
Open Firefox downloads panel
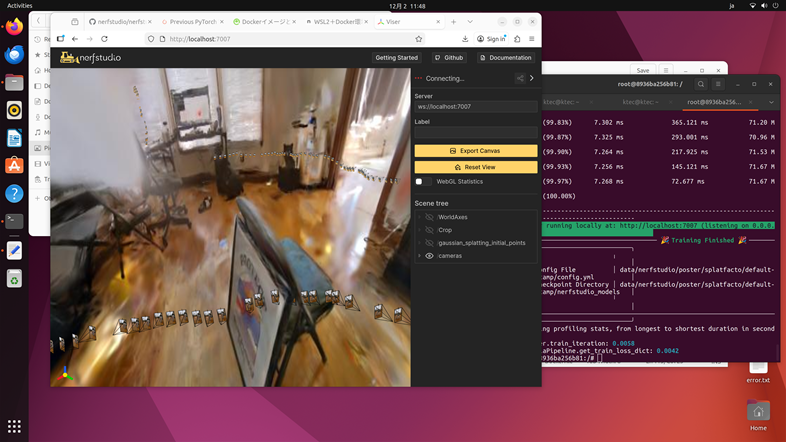pos(465,39)
